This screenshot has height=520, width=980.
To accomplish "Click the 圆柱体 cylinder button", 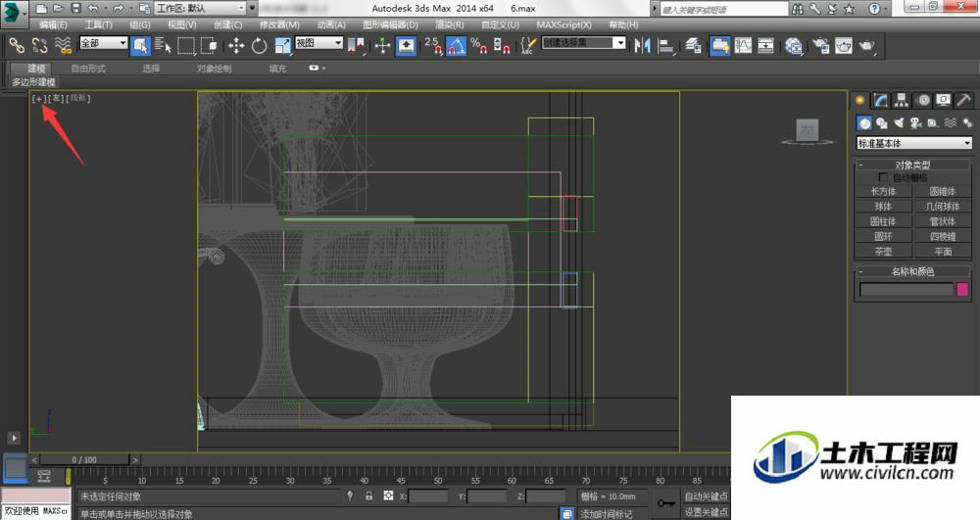I will [x=883, y=221].
